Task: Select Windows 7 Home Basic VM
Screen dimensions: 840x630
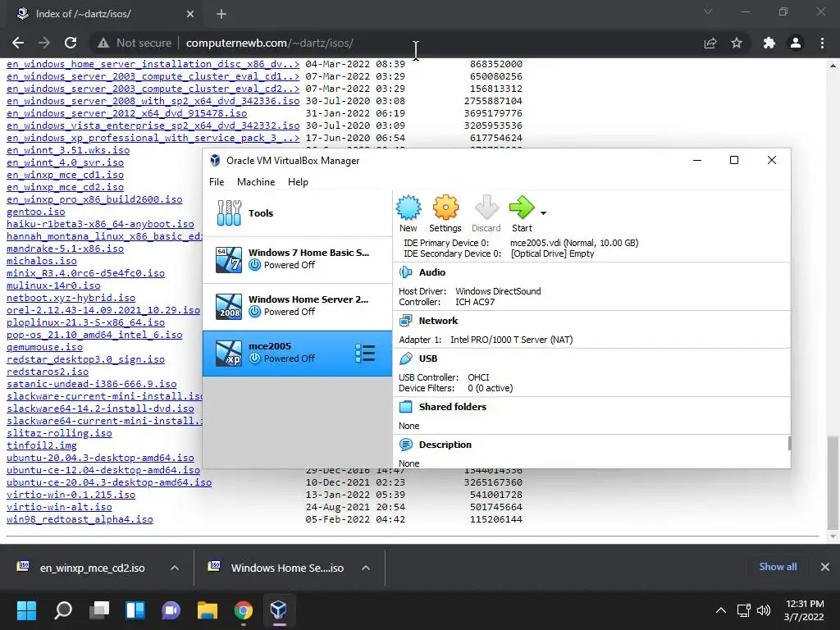Action: (297, 259)
